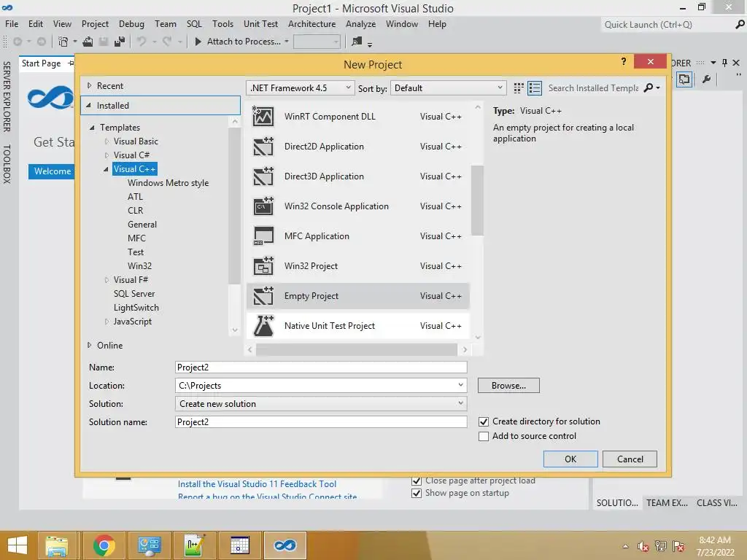This screenshot has height=560, width=747.
Task: Switch templates to small icons view
Action: 519,88
